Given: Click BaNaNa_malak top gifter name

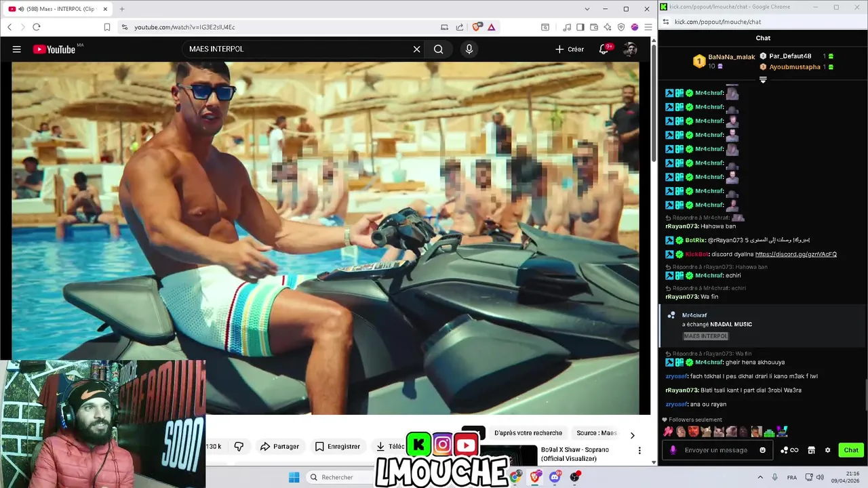Looking at the screenshot, I should click(732, 57).
